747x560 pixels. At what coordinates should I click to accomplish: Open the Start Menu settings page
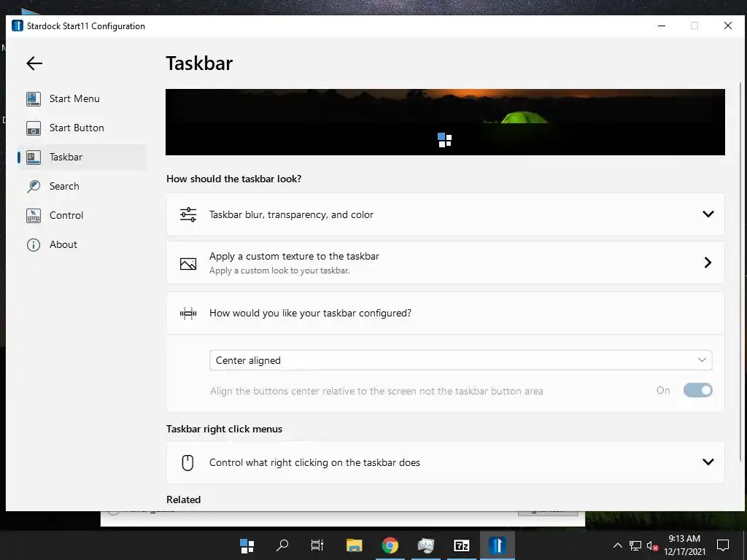82,98
